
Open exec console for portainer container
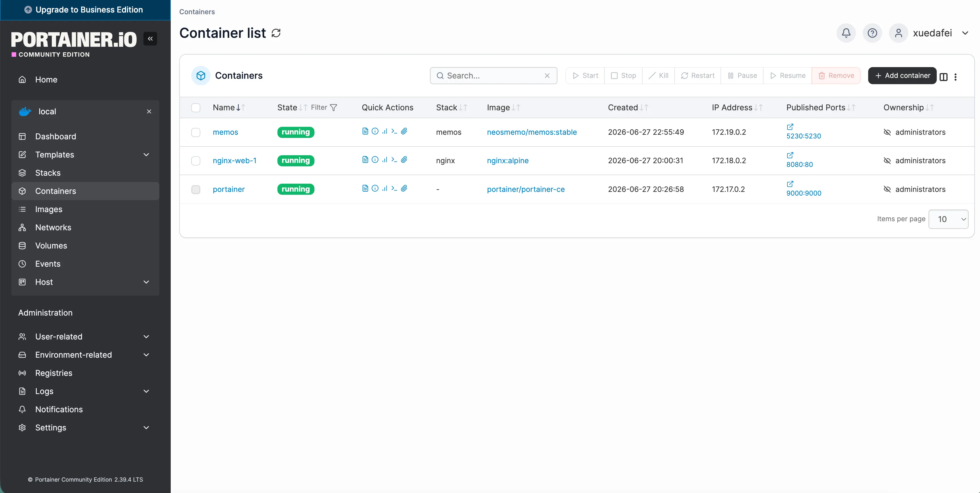click(394, 188)
